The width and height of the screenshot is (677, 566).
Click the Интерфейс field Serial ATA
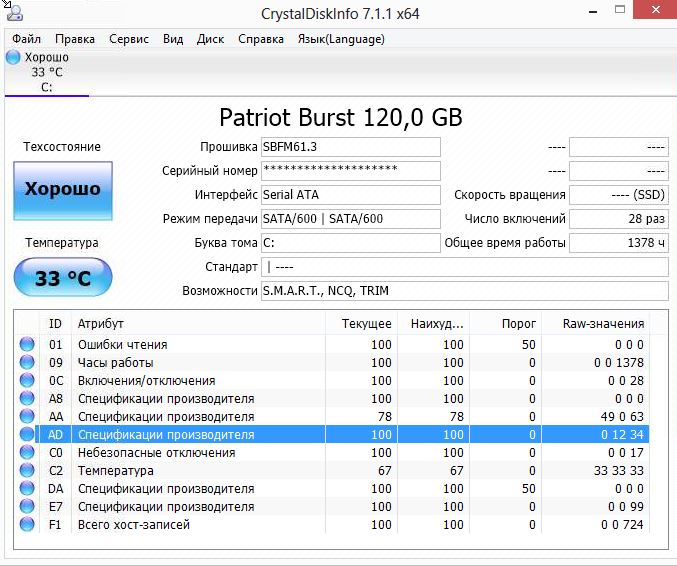[x=351, y=195]
